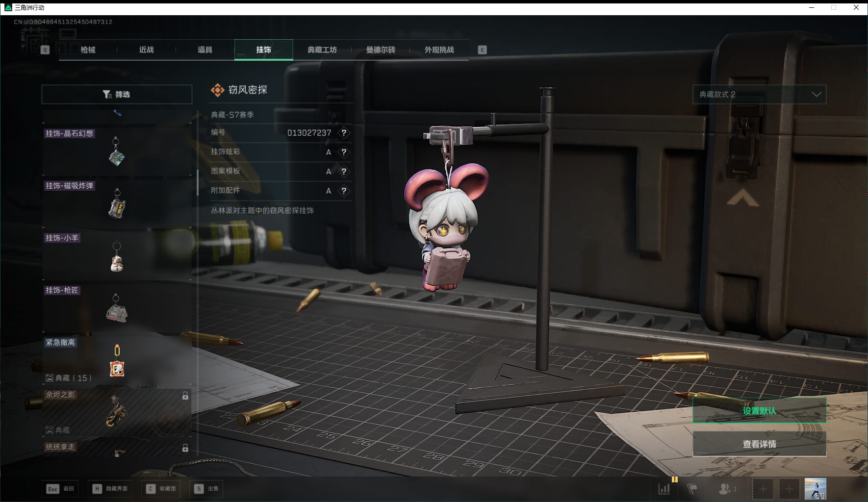868x502 pixels.
Task: Click the lock icon on 统统拿走
Action: (185, 448)
